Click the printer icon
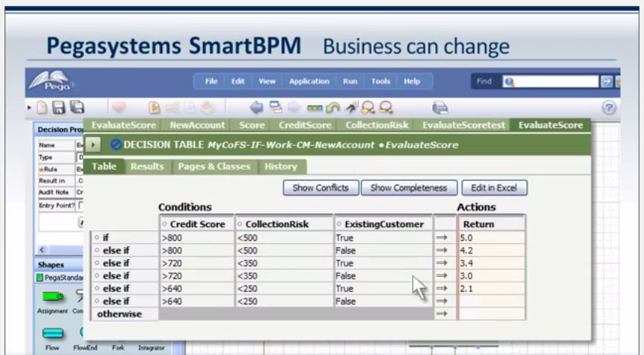 440,108
